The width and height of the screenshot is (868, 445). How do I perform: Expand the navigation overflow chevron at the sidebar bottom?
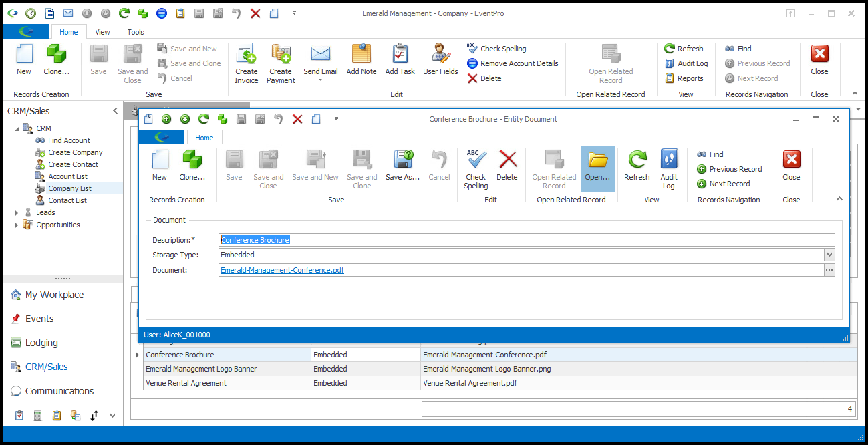click(x=112, y=415)
